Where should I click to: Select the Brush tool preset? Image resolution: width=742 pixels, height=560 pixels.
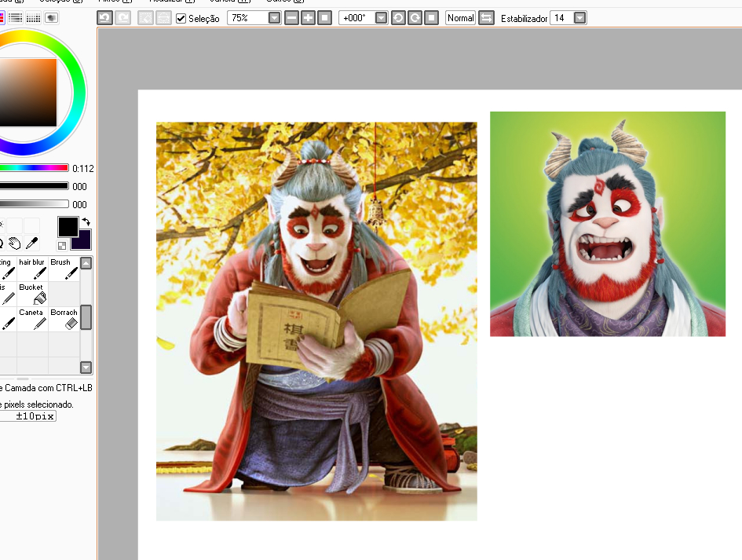pyautogui.click(x=64, y=269)
